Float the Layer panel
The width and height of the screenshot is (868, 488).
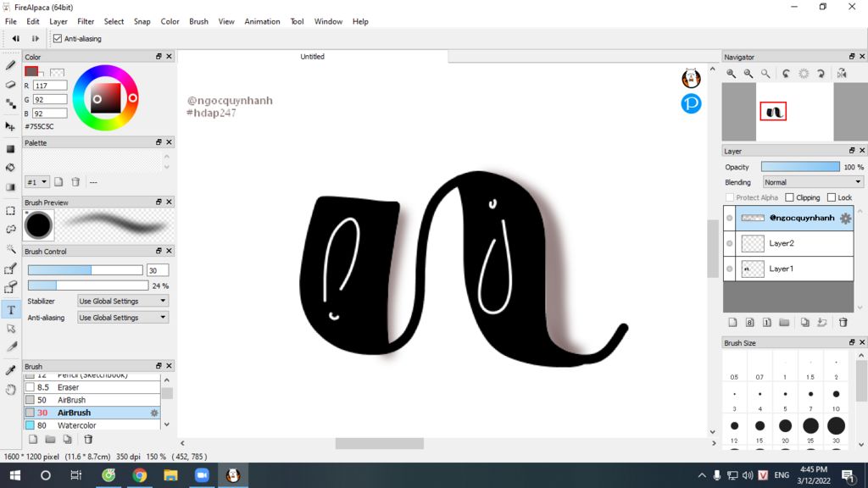[x=852, y=151]
